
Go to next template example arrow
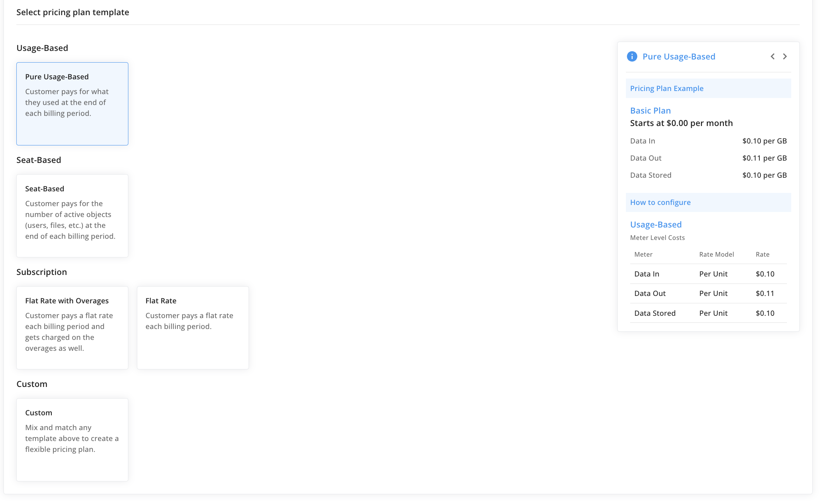coord(785,56)
